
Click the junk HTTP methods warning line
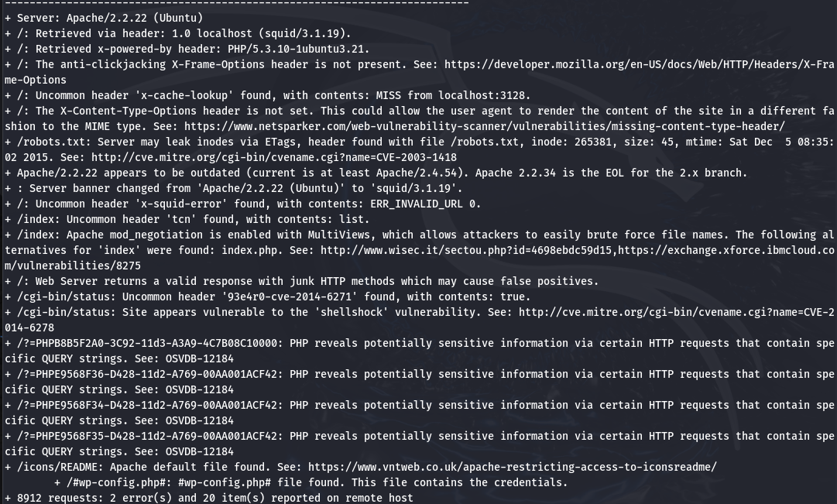[302, 281]
